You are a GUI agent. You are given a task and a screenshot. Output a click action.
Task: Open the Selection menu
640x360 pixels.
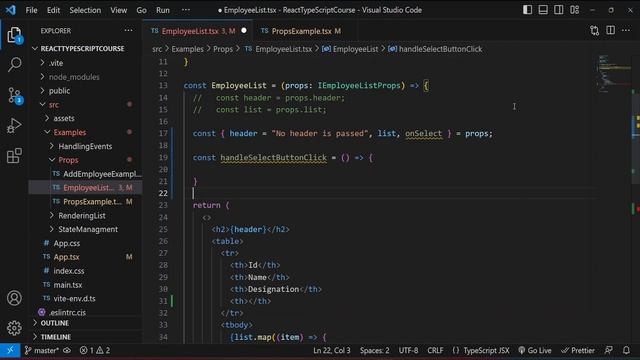[x=85, y=10]
